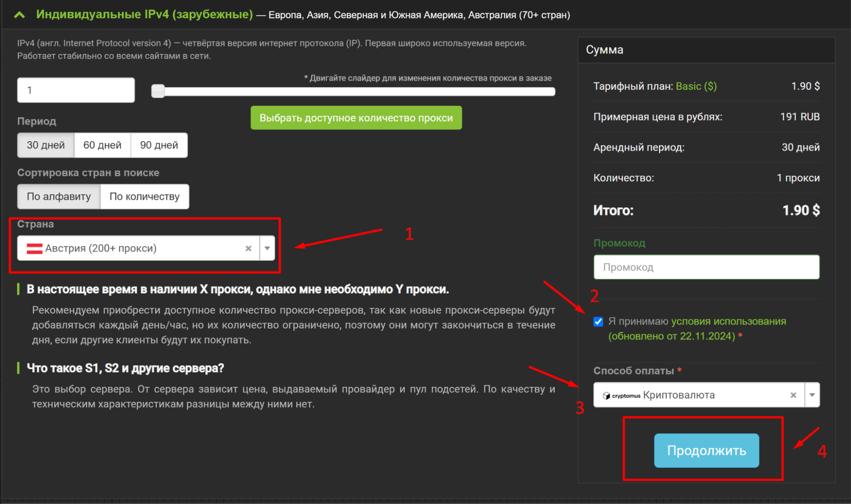
Task: Click the proxy quantity slider handle
Action: click(158, 91)
